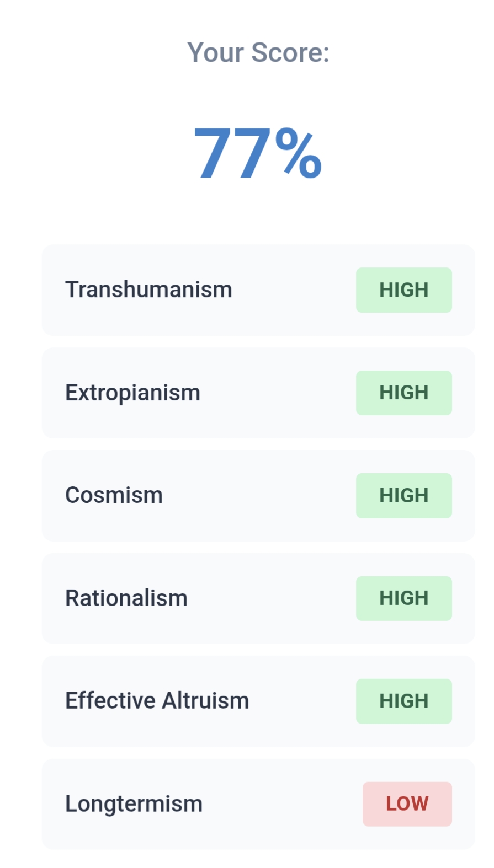Click the HIGH badge for Effective Altruism
Image resolution: width=494 pixels, height=868 pixels.
pyautogui.click(x=403, y=701)
